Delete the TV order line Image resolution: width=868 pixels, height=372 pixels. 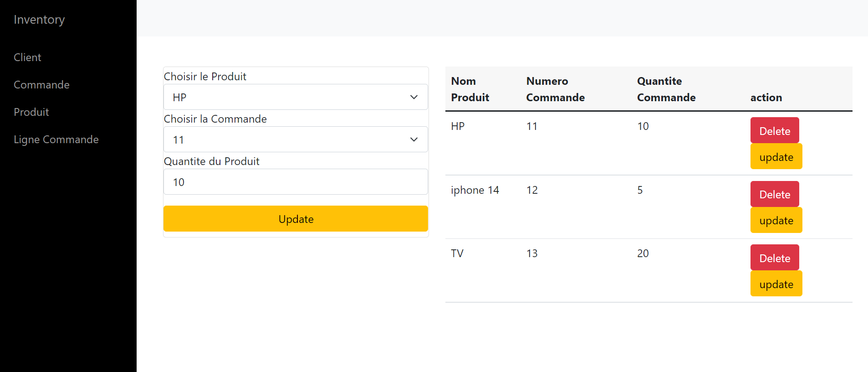774,257
